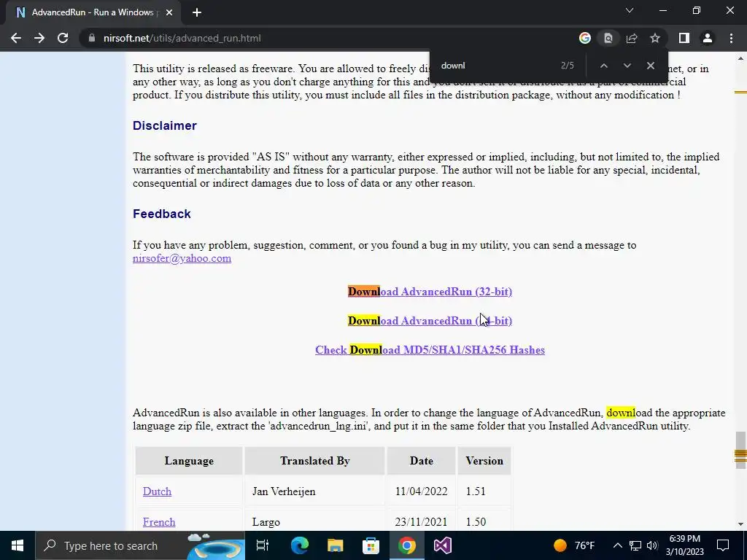Go back to the previous page

click(x=16, y=38)
